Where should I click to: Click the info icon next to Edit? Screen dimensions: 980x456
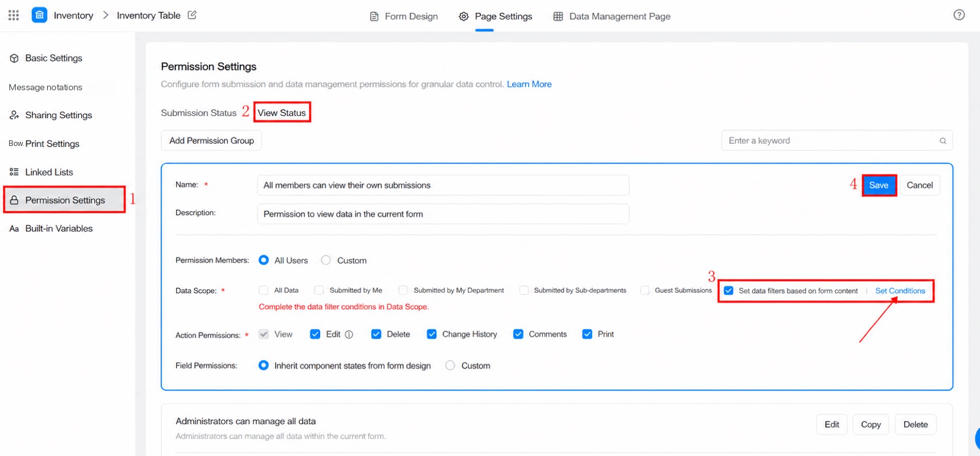tap(349, 334)
